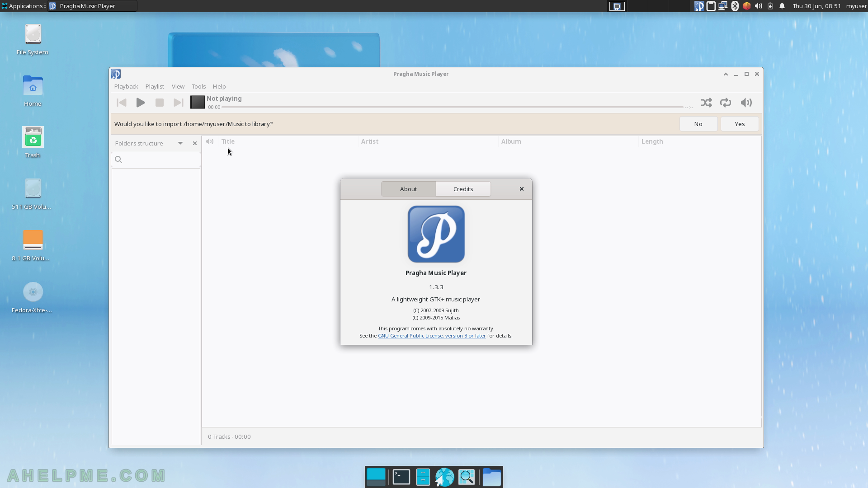The width and height of the screenshot is (868, 488).
Task: Open the Help menu
Action: click(219, 86)
